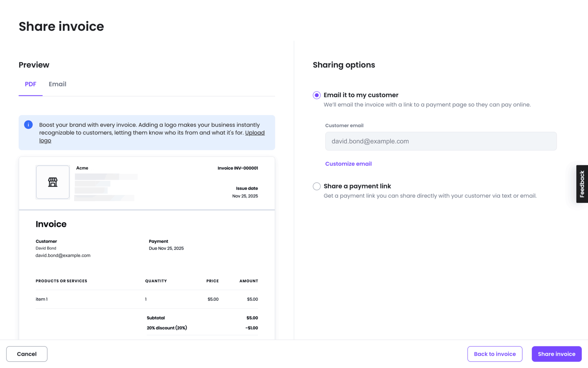
Task: Click the Customer email input field
Action: click(x=441, y=141)
